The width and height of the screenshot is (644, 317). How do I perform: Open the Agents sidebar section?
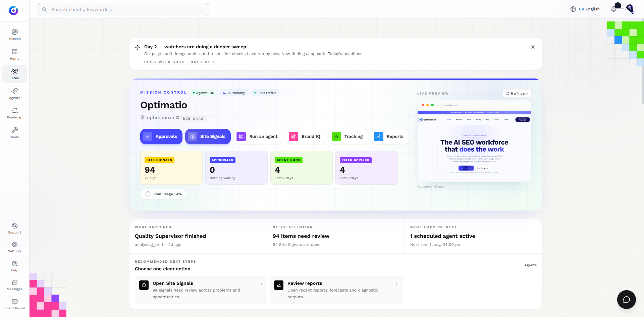click(14, 94)
